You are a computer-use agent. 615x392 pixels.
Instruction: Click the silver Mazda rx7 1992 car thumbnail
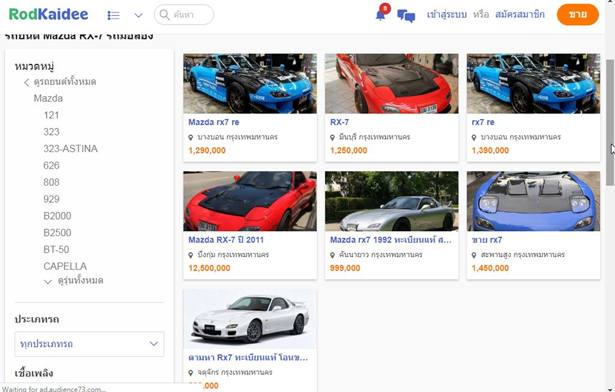391,201
